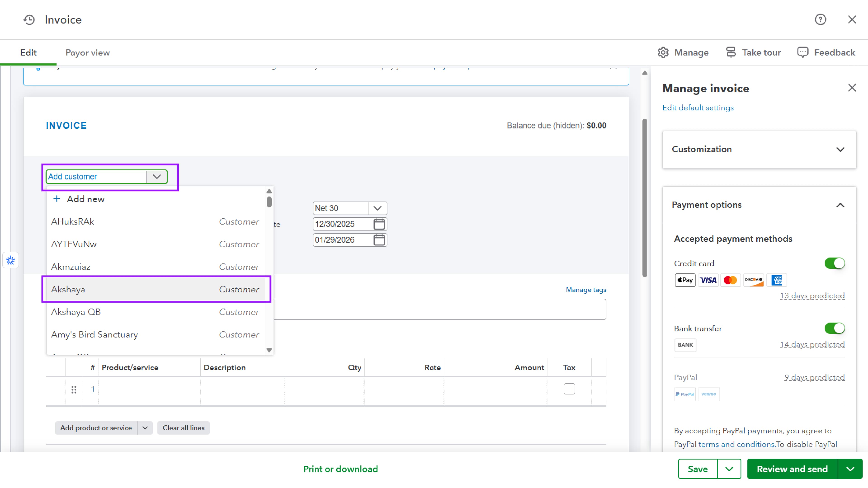Check the Tax checkbox in row 1

(x=569, y=389)
